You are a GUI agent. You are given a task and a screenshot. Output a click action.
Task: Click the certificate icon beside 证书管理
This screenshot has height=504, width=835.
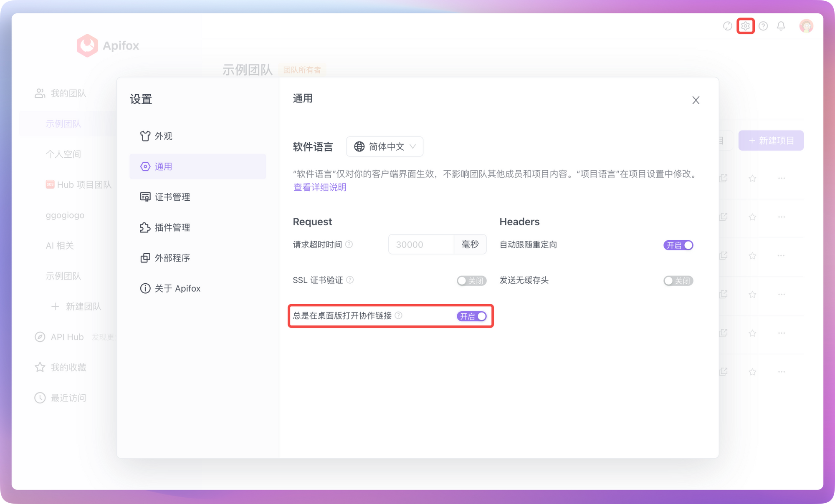point(145,197)
